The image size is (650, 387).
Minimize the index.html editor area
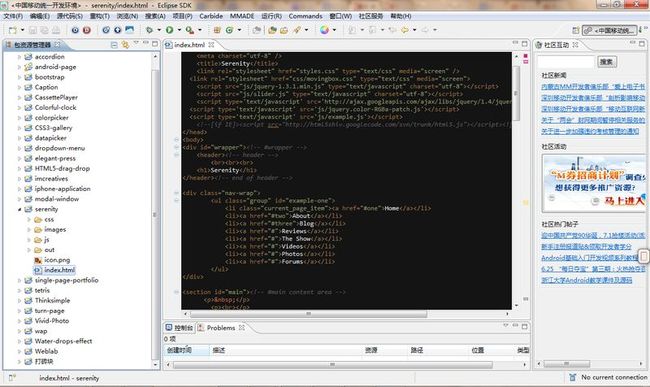pyautogui.click(x=515, y=43)
